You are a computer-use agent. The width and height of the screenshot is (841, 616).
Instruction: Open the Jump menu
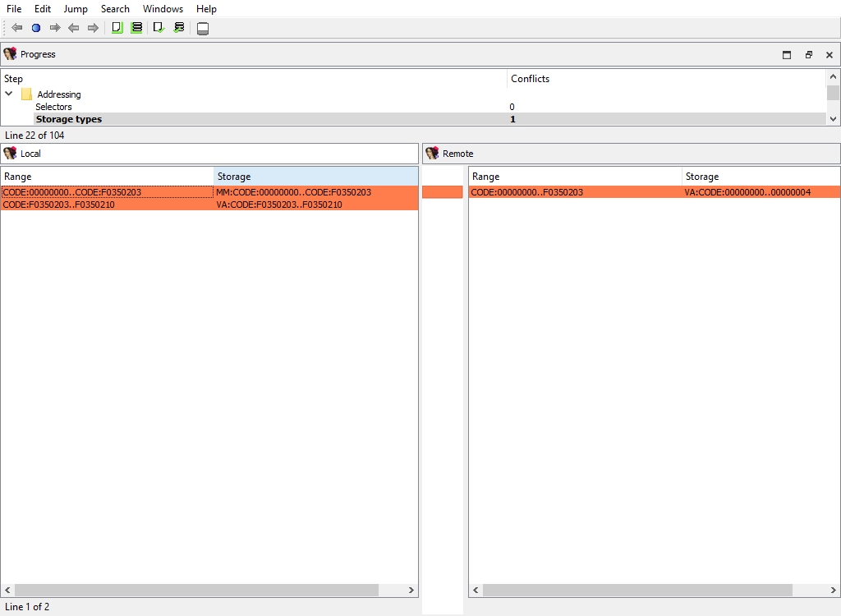tap(76, 9)
